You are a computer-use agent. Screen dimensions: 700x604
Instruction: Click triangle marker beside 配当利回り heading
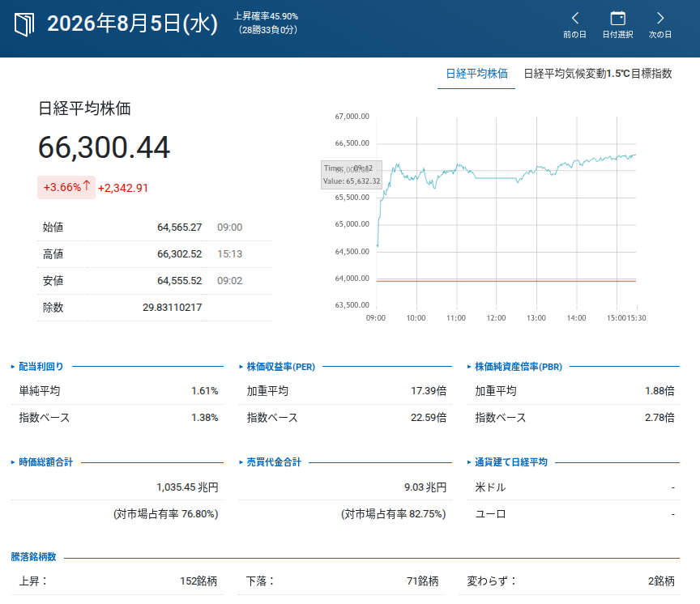13,367
